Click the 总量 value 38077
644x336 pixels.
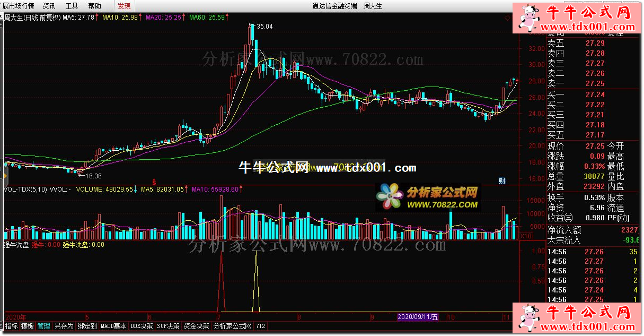(x=594, y=176)
